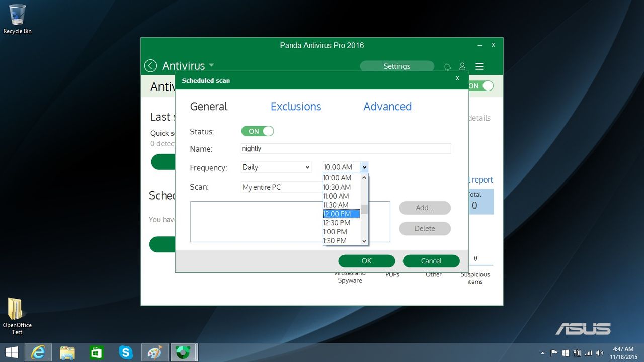Select the OpenOffice Test folder icon
This screenshot has height=362, width=644.
[17, 316]
